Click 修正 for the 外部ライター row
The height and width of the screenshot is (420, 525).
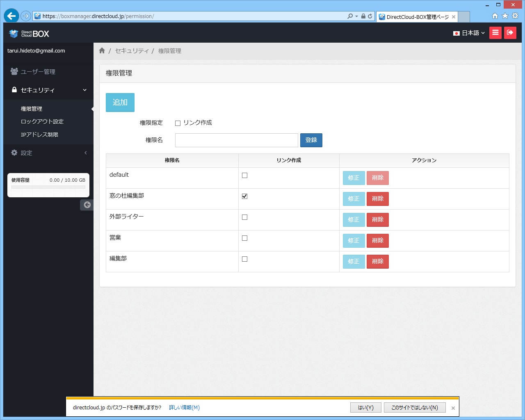[354, 220]
